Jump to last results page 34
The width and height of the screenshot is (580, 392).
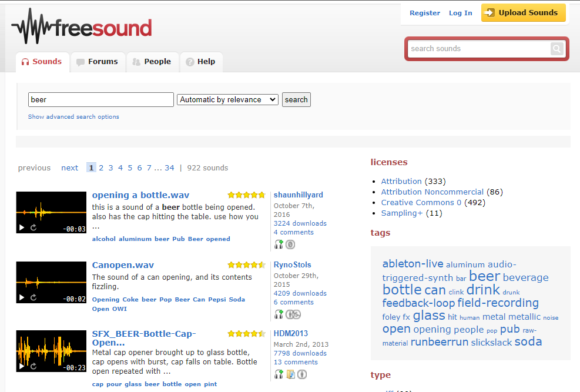coord(169,168)
